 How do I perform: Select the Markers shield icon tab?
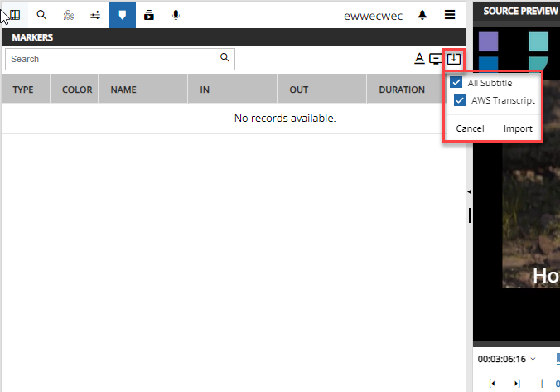(x=123, y=15)
